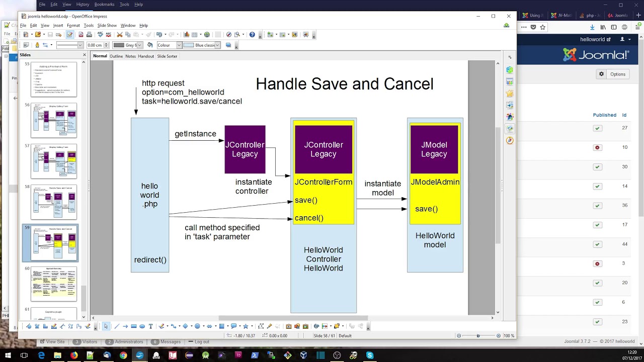The image size is (644, 362).
Task: Click the line width 0.00 cm field
Action: tap(97, 45)
